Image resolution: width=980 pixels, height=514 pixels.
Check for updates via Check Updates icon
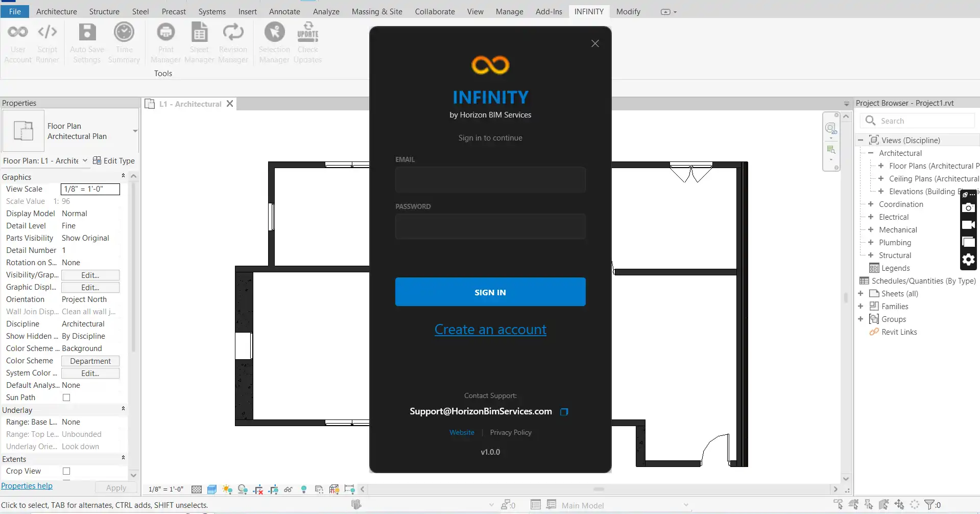pyautogui.click(x=307, y=42)
